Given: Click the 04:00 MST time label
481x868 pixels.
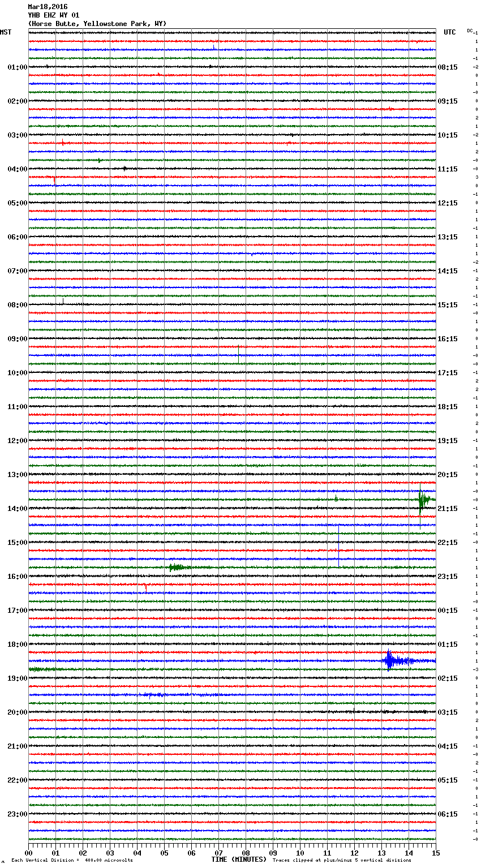Looking at the screenshot, I should point(18,169).
